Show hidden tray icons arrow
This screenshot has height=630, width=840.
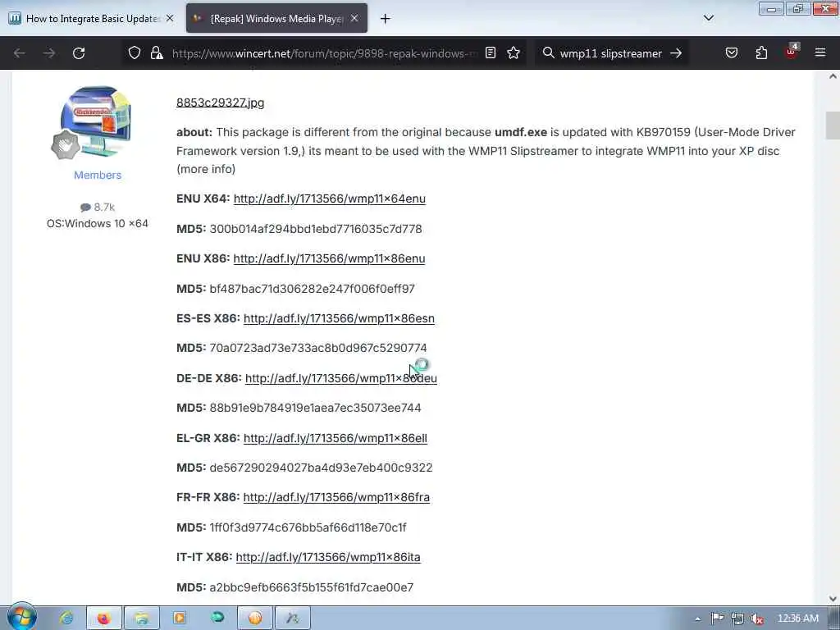point(697,619)
